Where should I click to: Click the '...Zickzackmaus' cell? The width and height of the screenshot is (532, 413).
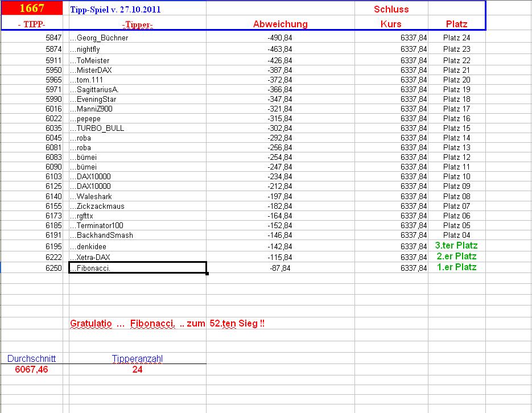pos(138,206)
